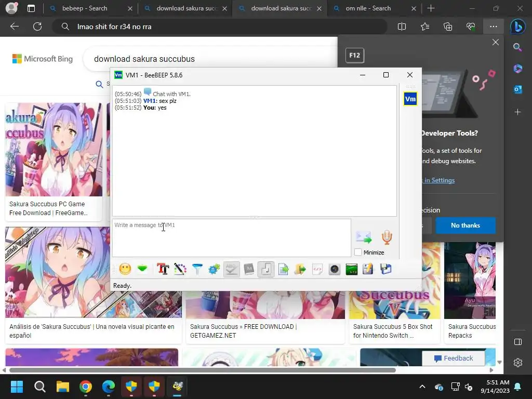The height and width of the screenshot is (399, 532).
Task: Click the horizontal page scrollbar
Action: 203,370
